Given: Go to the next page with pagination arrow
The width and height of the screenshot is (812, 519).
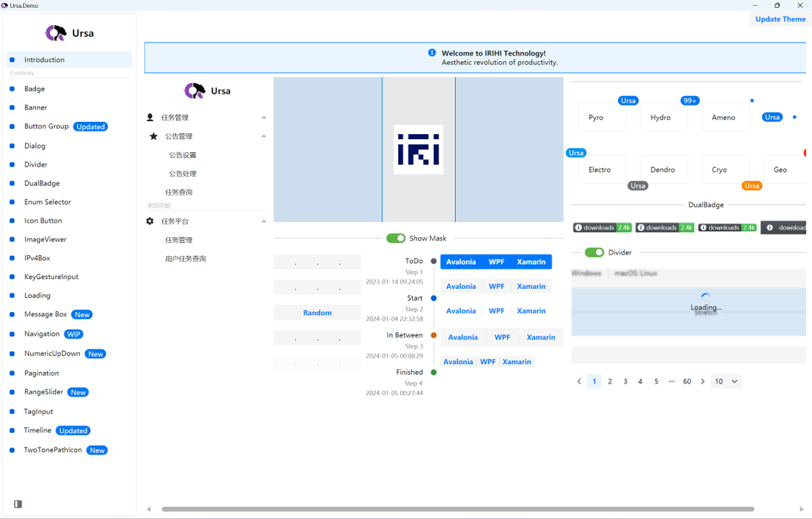Looking at the screenshot, I should click(x=702, y=381).
